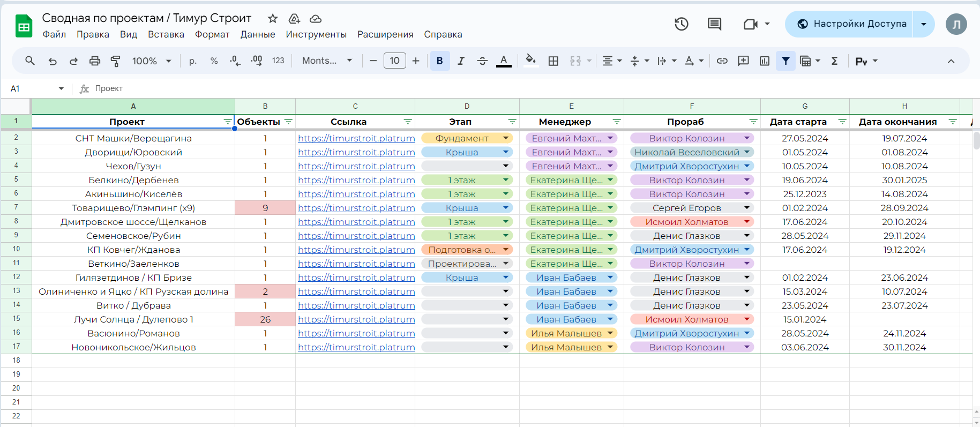
Task: Star the document title
Action: tap(273, 19)
